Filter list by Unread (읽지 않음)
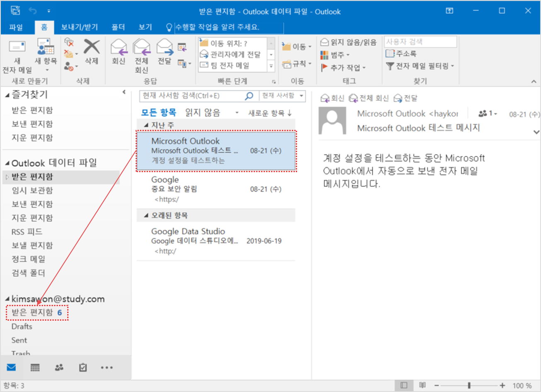Image resolution: width=541 pixels, height=392 pixels. tap(202, 112)
